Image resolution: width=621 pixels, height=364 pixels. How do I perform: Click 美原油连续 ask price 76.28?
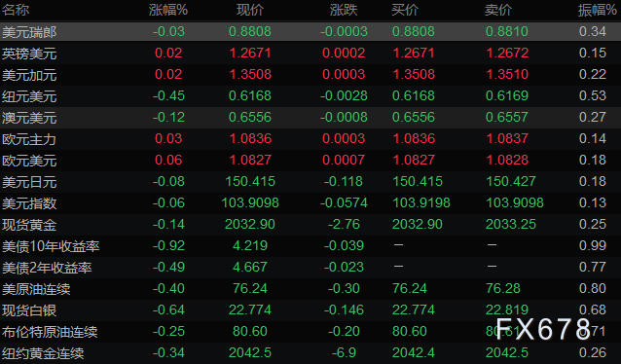click(503, 288)
